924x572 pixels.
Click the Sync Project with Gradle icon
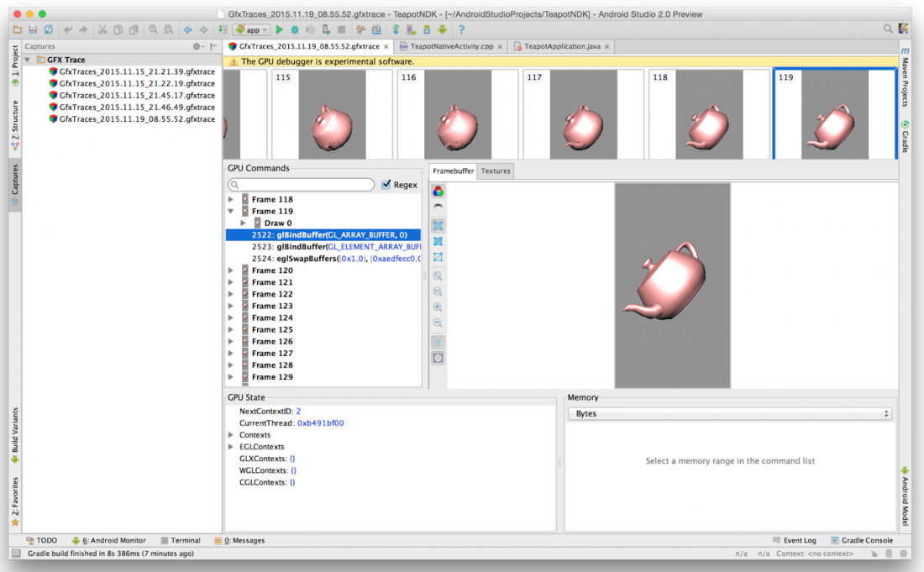pos(396,29)
